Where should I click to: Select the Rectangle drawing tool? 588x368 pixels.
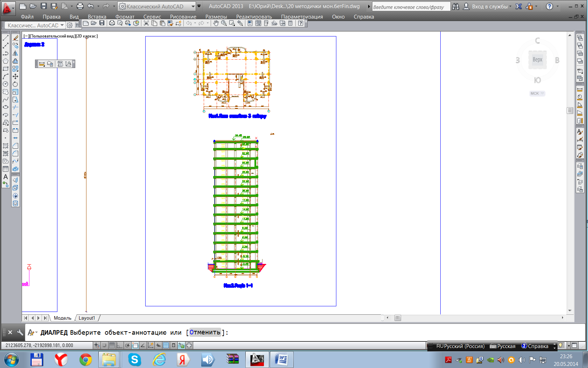pyautogui.click(x=6, y=69)
